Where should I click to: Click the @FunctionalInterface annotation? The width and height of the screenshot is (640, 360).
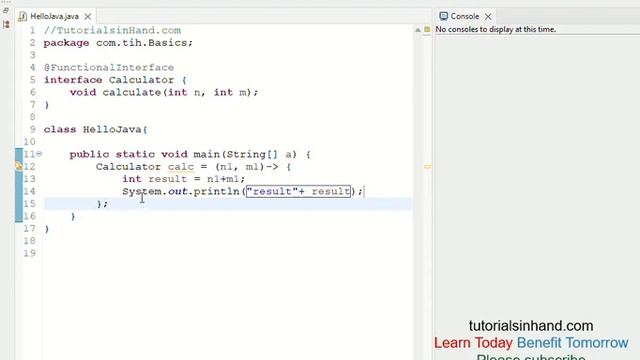tap(109, 67)
